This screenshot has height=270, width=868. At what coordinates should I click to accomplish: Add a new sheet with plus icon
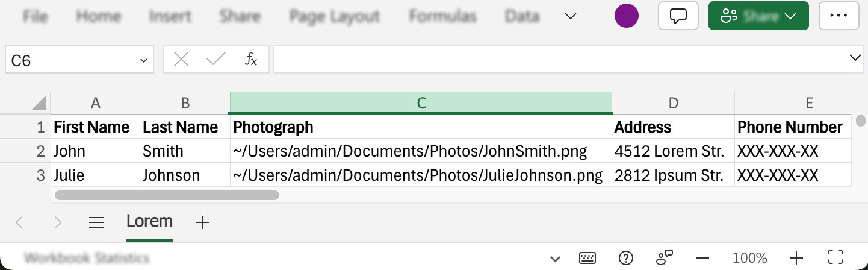click(202, 222)
